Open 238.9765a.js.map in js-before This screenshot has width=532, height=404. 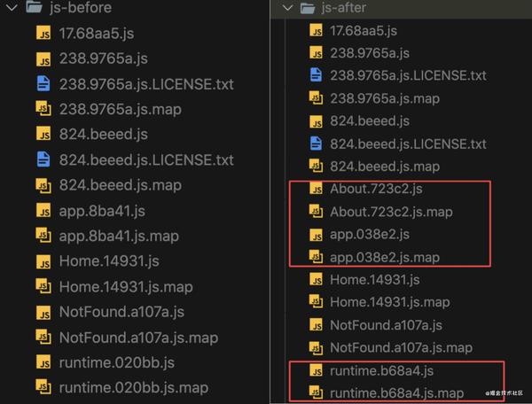point(121,109)
